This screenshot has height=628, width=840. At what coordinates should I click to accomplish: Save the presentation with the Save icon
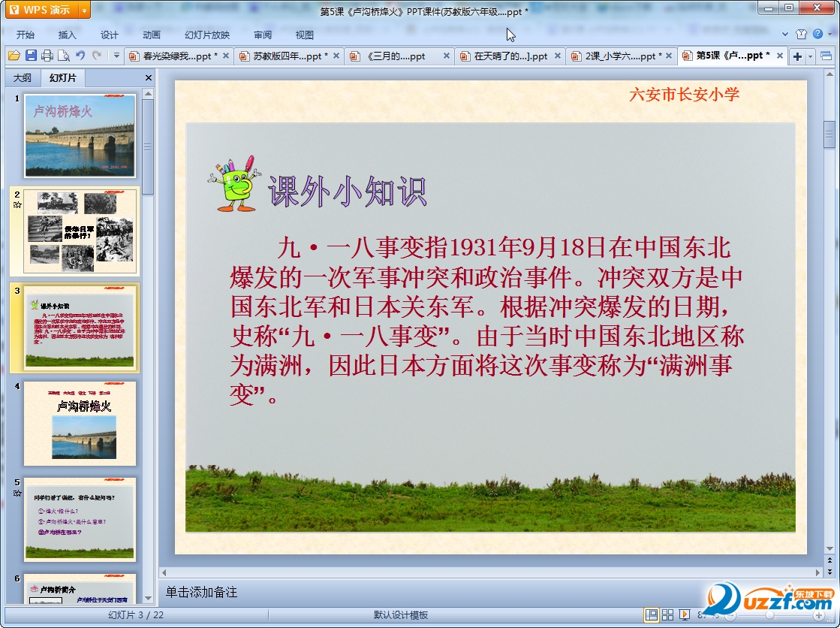point(31,56)
